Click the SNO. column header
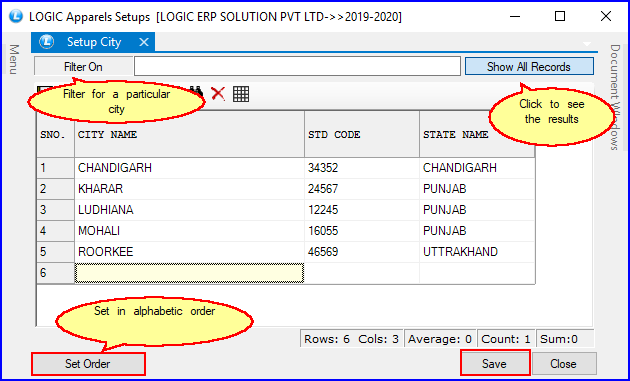The height and width of the screenshot is (381, 630). 55,134
